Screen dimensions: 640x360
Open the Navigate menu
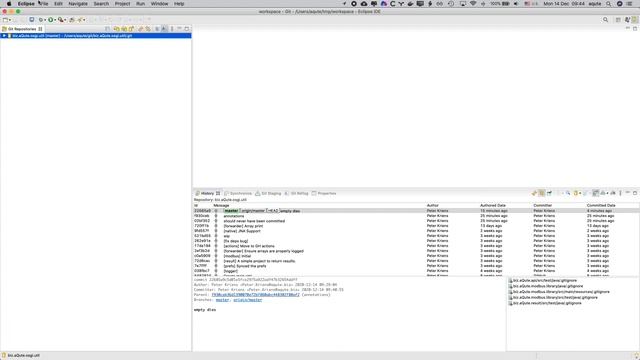(x=78, y=4)
